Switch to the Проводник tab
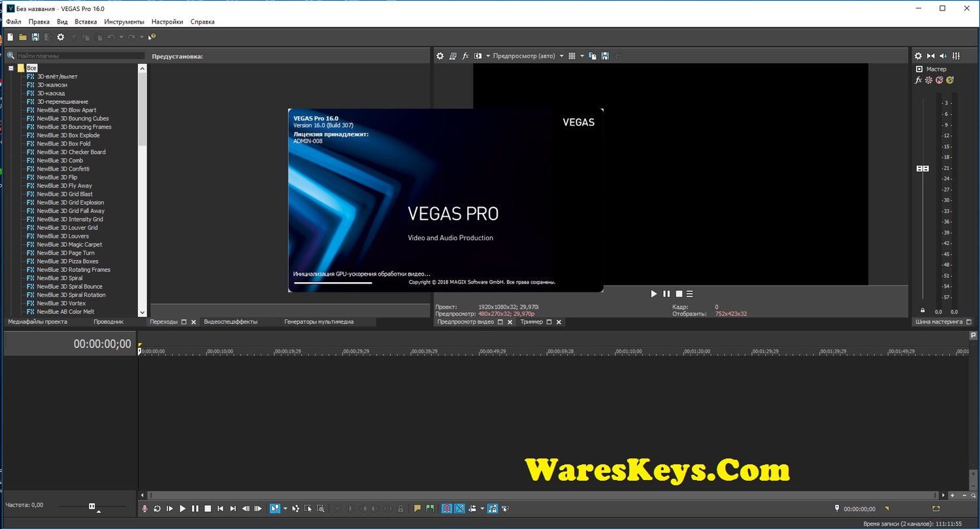This screenshot has height=529, width=980. click(108, 322)
